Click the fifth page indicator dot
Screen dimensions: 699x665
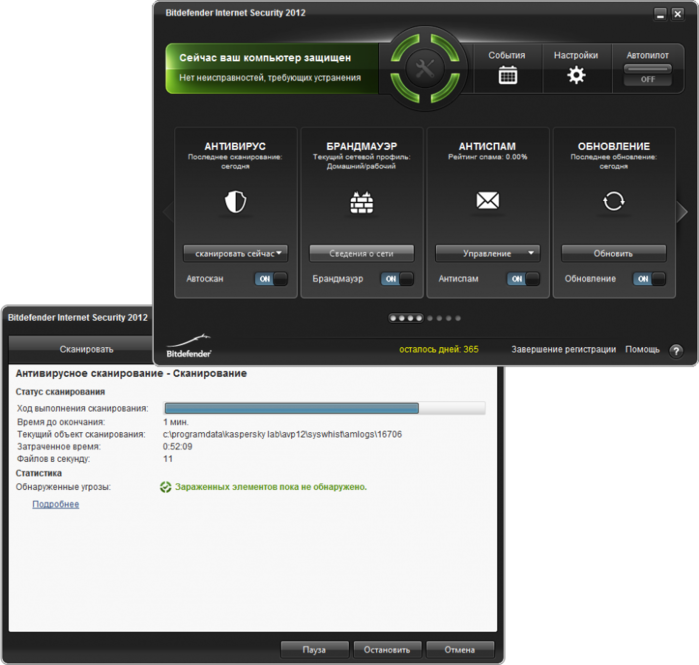pos(430,318)
